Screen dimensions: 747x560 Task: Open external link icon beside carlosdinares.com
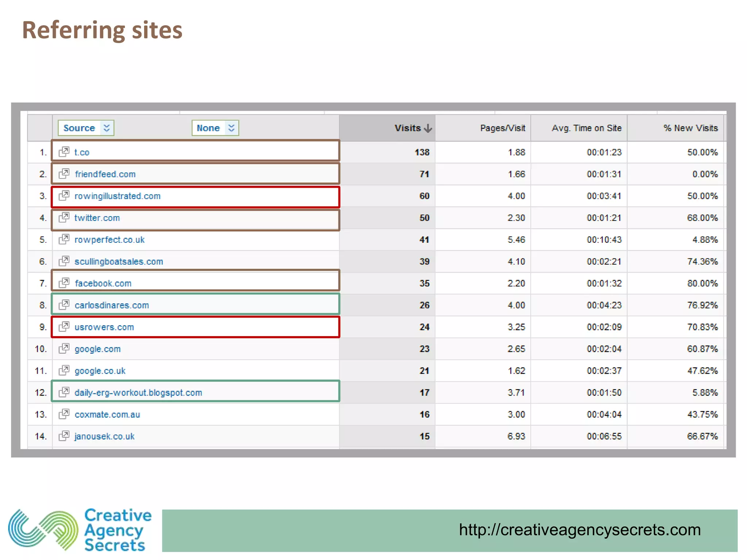(64, 305)
